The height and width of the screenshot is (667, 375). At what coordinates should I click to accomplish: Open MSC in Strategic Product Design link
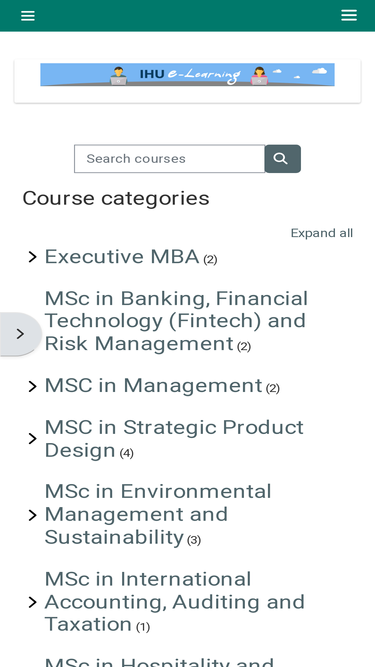point(174,439)
